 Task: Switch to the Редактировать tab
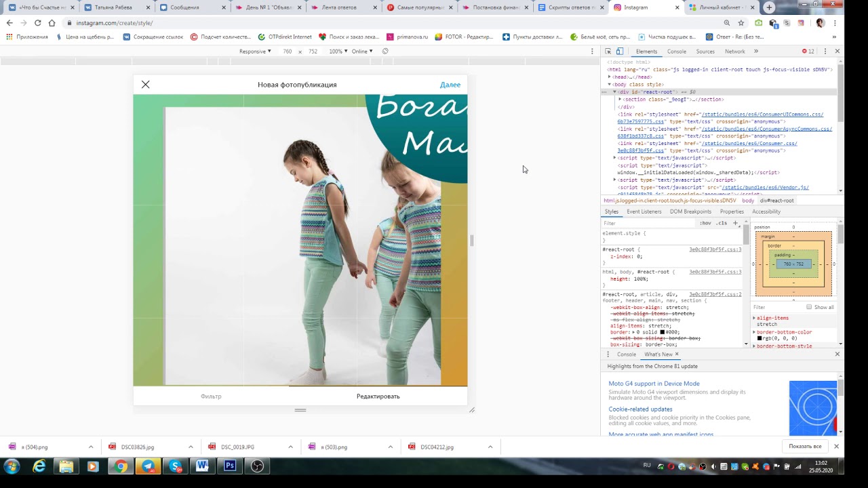click(378, 396)
